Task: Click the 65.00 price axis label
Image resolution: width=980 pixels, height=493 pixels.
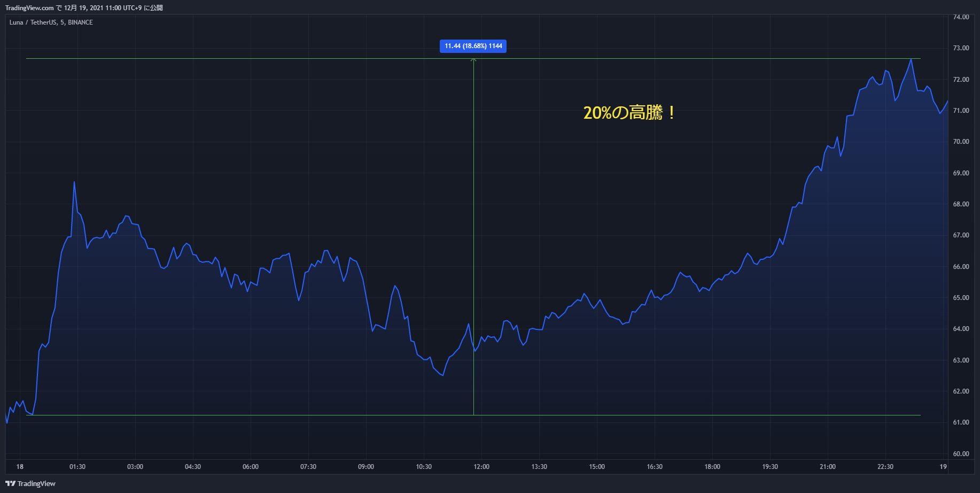Action: click(961, 298)
